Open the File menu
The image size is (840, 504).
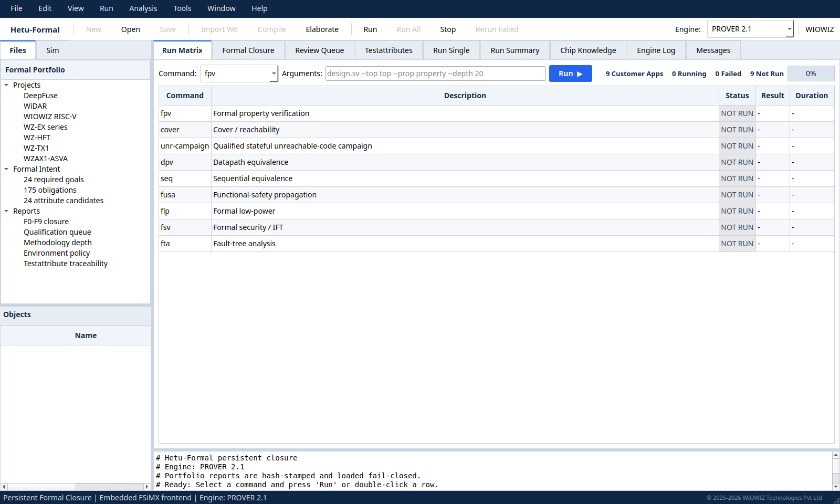16,8
